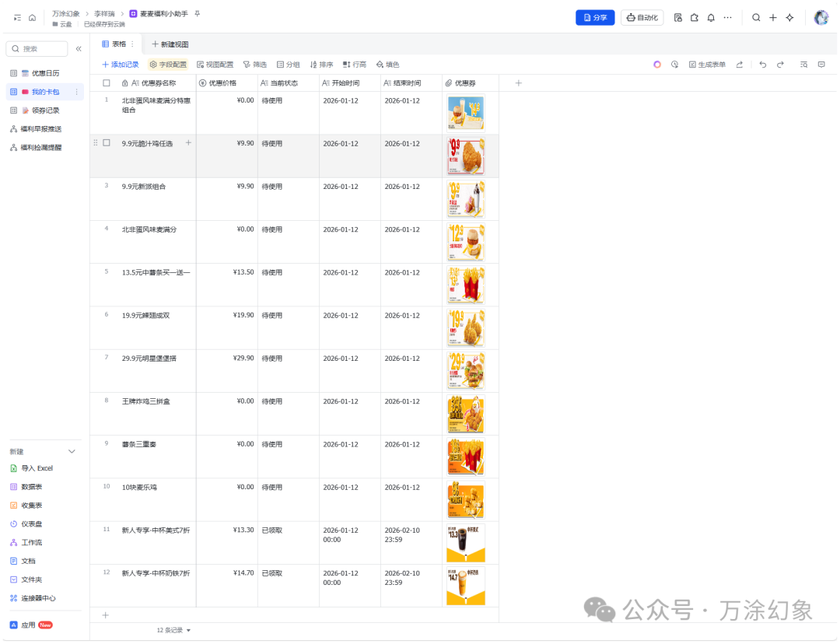Open the notification bell icon
Viewport: 840px width, 644px height.
(710, 16)
